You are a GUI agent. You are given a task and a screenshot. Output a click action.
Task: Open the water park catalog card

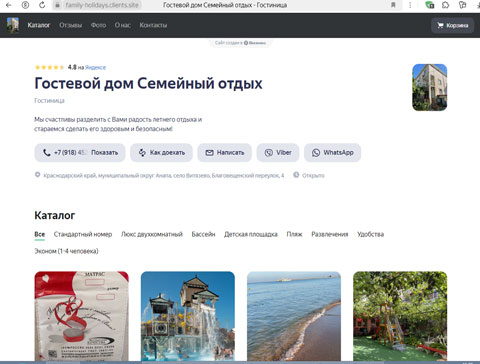point(188,316)
